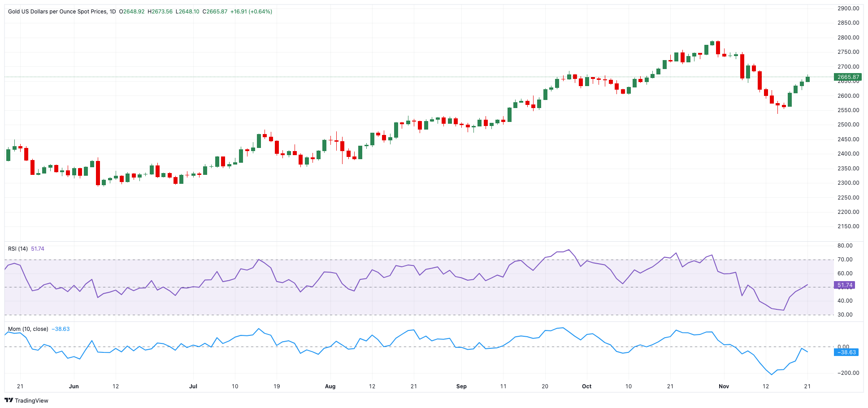Click the Nov label on the time axis
Screen dimensions: 868x408
click(x=725, y=386)
